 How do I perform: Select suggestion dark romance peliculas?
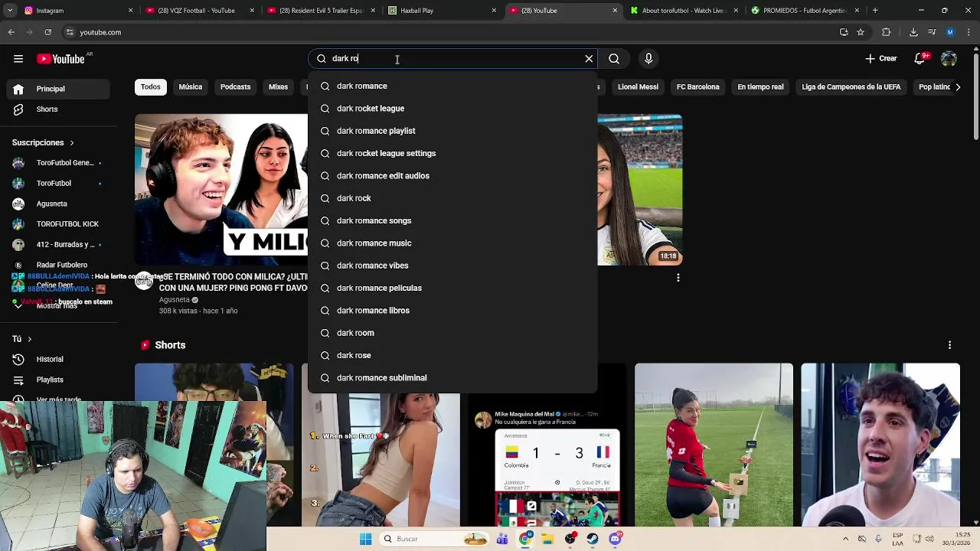452,288
